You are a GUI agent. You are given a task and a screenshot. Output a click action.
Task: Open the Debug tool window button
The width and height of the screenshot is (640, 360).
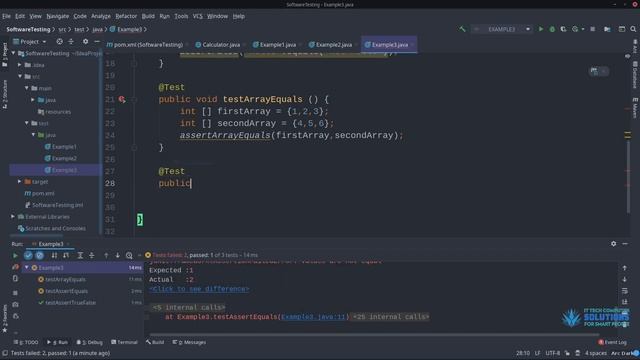(x=90, y=342)
